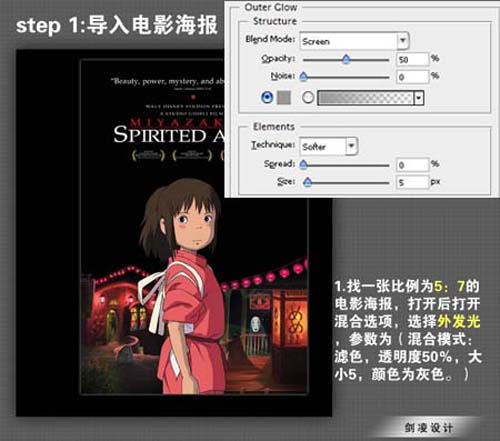Image resolution: width=500 pixels, height=441 pixels.
Task: Click the Size px field showing 5
Action: (412, 182)
